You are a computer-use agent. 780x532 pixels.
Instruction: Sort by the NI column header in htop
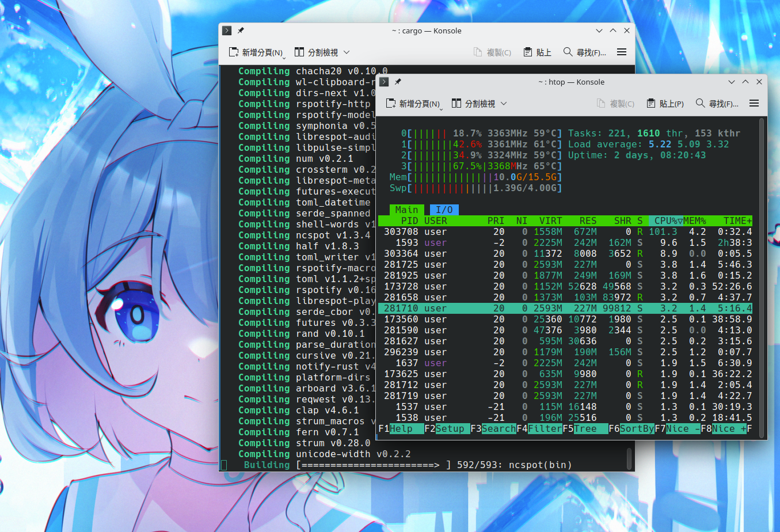pyautogui.click(x=522, y=221)
